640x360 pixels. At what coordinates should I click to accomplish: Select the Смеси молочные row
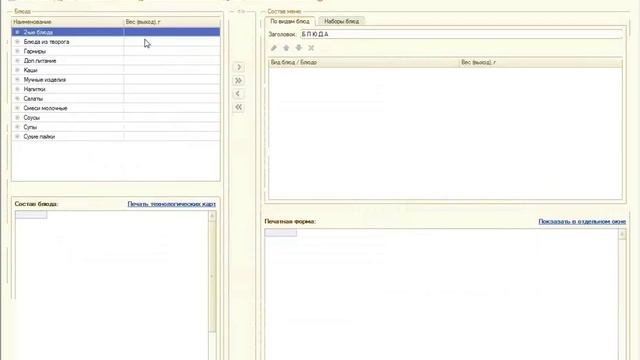coord(116,108)
